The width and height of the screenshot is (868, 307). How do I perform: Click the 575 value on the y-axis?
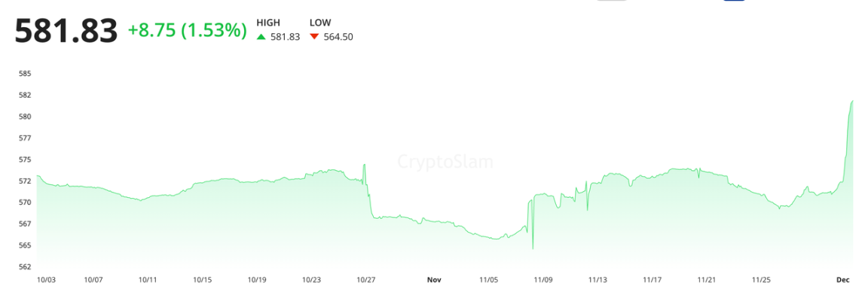click(24, 160)
